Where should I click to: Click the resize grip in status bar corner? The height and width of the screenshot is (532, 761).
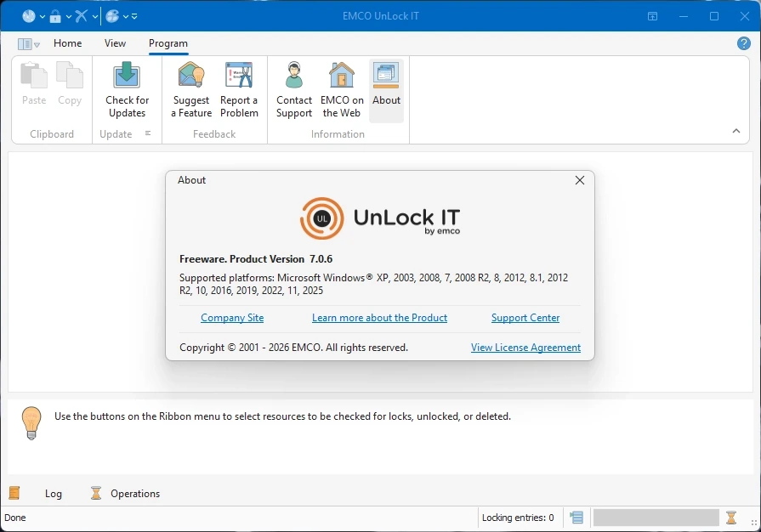coord(753,523)
